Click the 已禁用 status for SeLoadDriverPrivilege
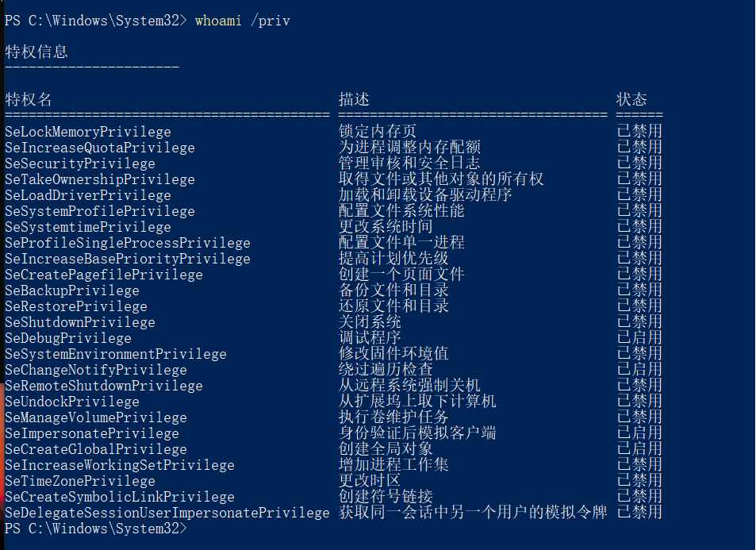This screenshot has height=550, width=756. (x=639, y=195)
